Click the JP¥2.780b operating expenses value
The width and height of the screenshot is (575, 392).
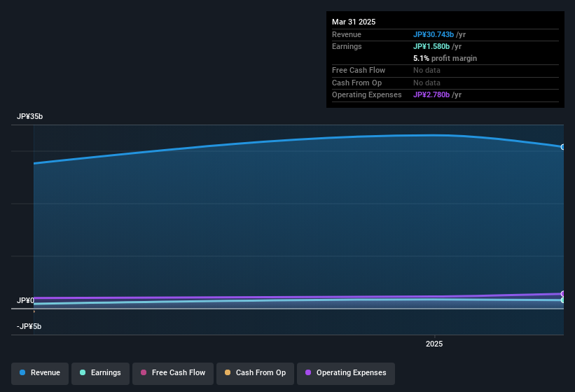431,95
